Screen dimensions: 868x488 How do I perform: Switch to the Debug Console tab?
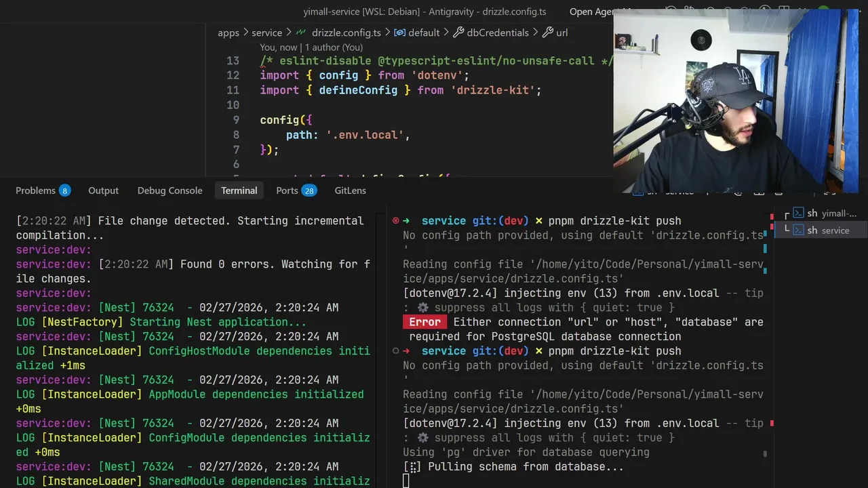(x=170, y=190)
